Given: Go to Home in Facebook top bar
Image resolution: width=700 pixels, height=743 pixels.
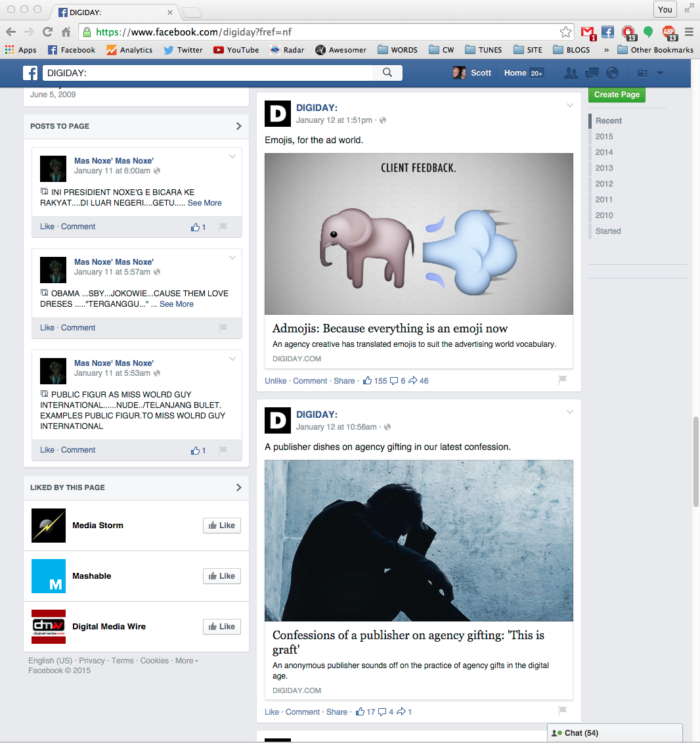Looking at the screenshot, I should coord(515,73).
